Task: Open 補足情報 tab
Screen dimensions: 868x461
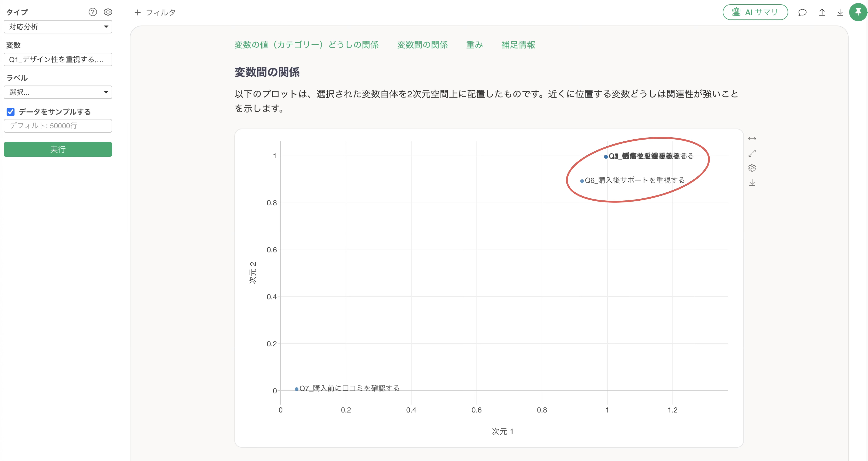Action: [x=518, y=45]
